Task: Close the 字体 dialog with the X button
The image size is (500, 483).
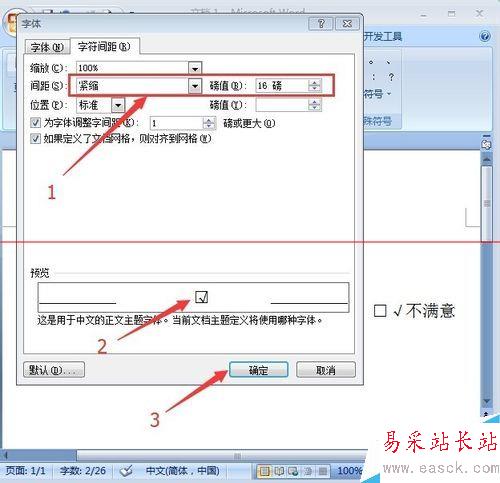Action: [x=347, y=24]
